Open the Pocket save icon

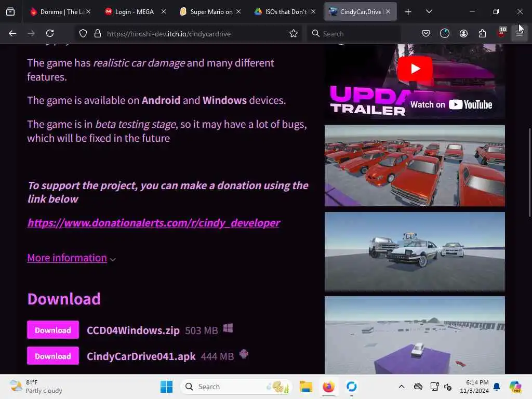[426, 33]
